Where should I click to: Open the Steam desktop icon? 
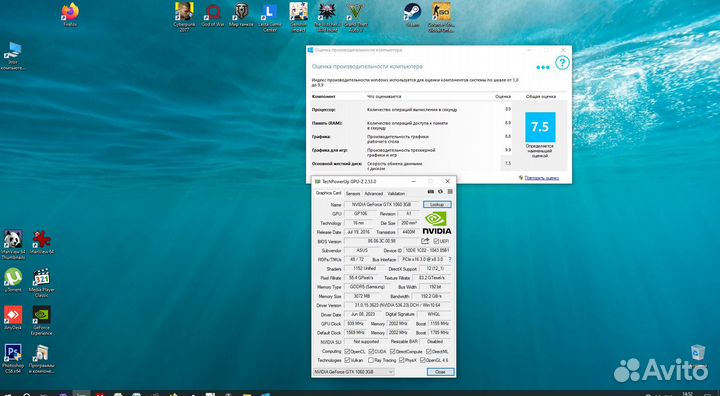[x=412, y=14]
